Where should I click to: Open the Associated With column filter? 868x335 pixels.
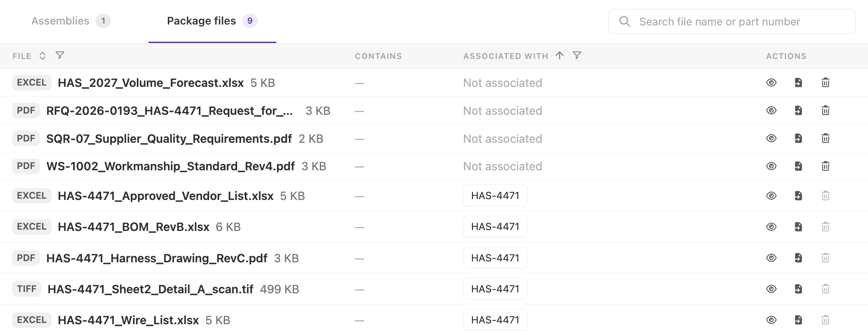coord(577,55)
